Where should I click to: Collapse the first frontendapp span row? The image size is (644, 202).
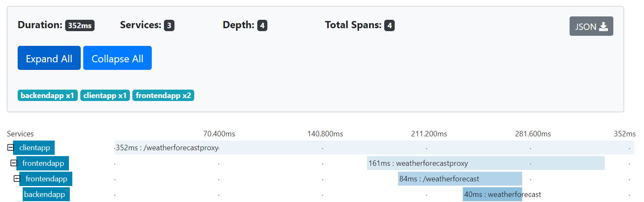coord(13,163)
